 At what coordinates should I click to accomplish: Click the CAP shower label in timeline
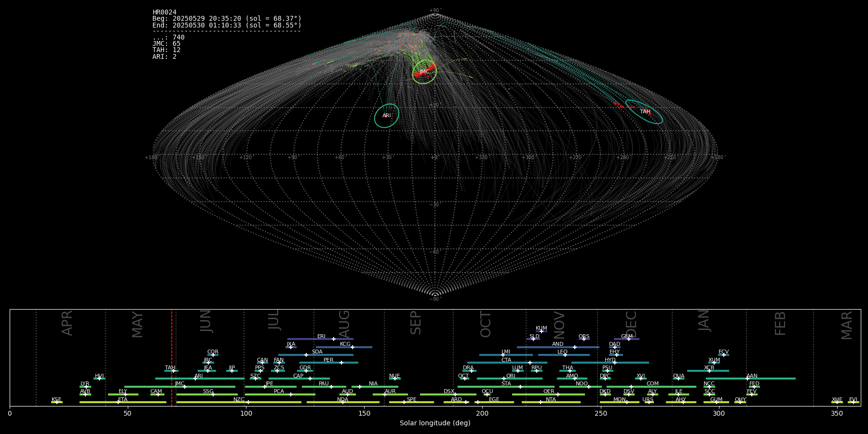(298, 376)
